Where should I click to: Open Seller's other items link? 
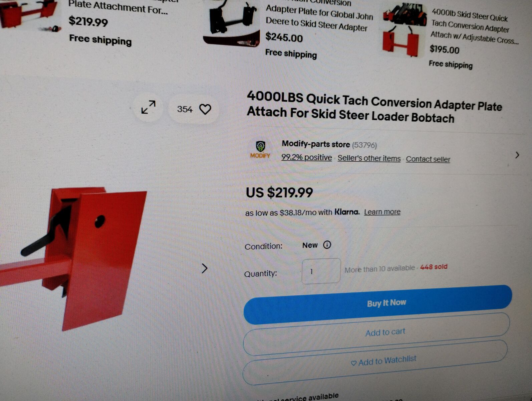point(369,158)
